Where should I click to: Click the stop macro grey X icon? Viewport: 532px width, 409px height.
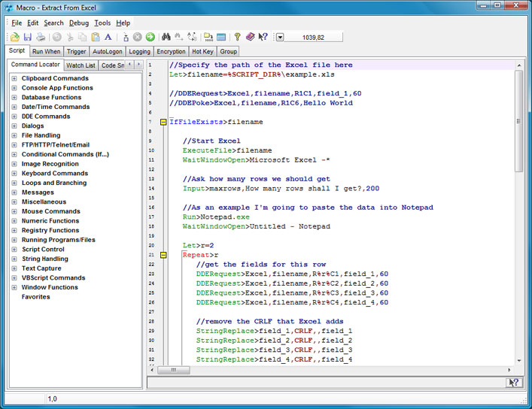coord(138,37)
